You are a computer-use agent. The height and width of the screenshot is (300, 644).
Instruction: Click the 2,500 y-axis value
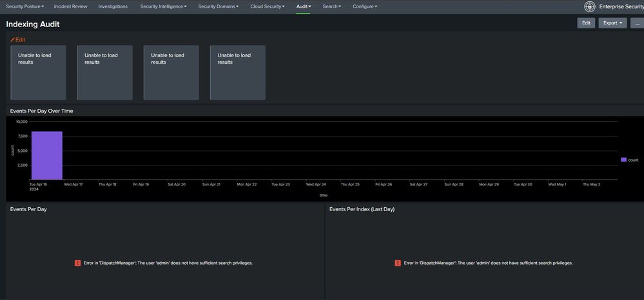click(22, 165)
